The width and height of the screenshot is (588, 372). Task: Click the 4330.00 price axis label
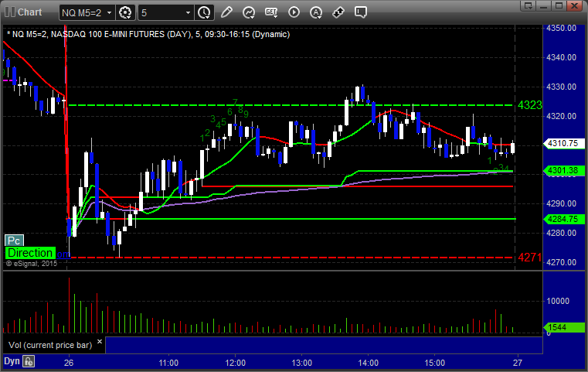(562, 87)
